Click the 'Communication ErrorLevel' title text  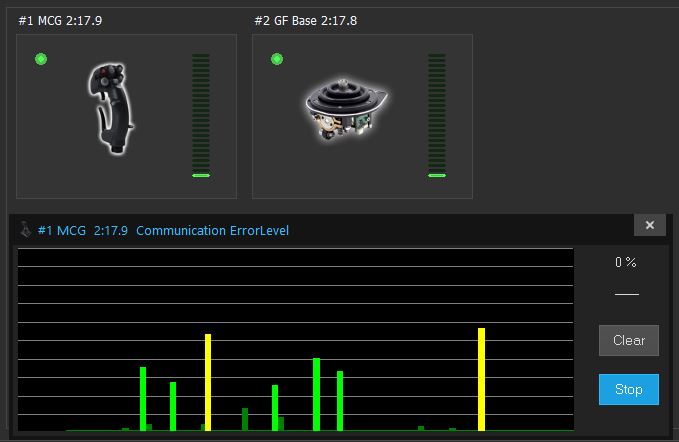(x=212, y=231)
